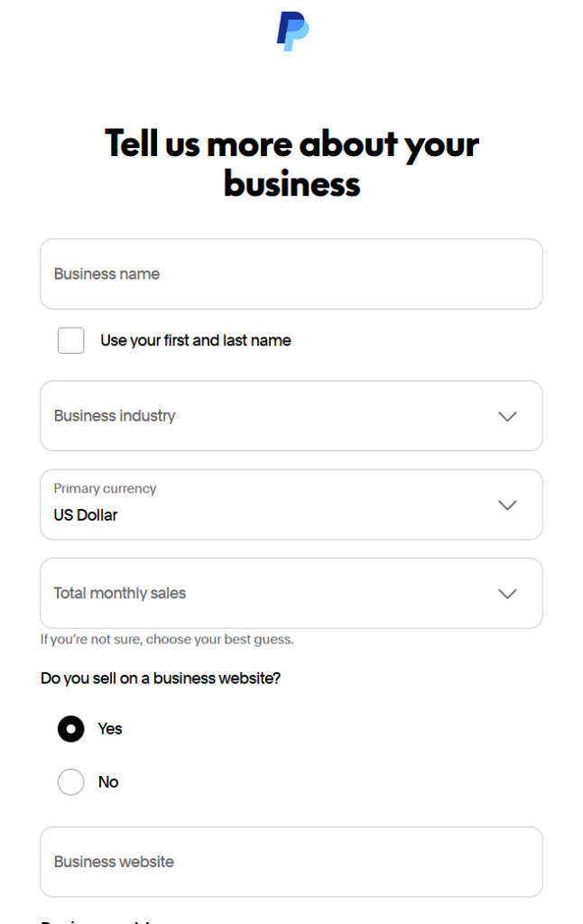Click the small "Primary currency" field label
The image size is (583, 924).
coord(105,488)
